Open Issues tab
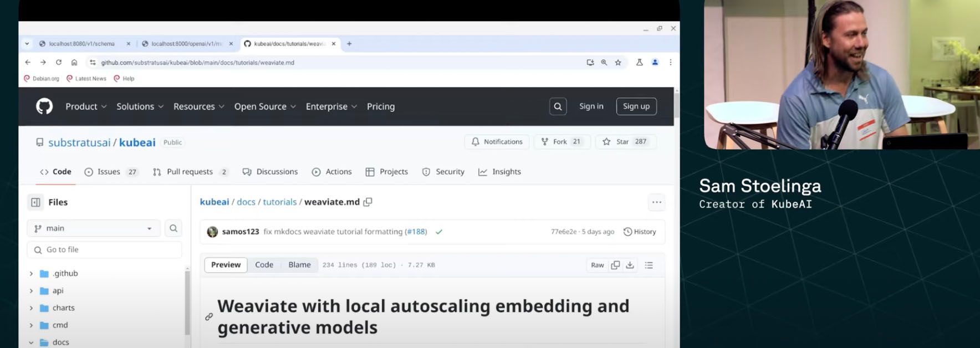This screenshot has height=348, width=980. click(111, 172)
